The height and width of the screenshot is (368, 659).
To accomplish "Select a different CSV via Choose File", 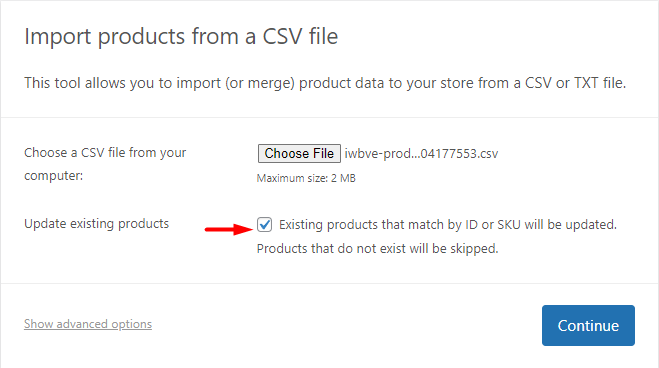I will (299, 153).
